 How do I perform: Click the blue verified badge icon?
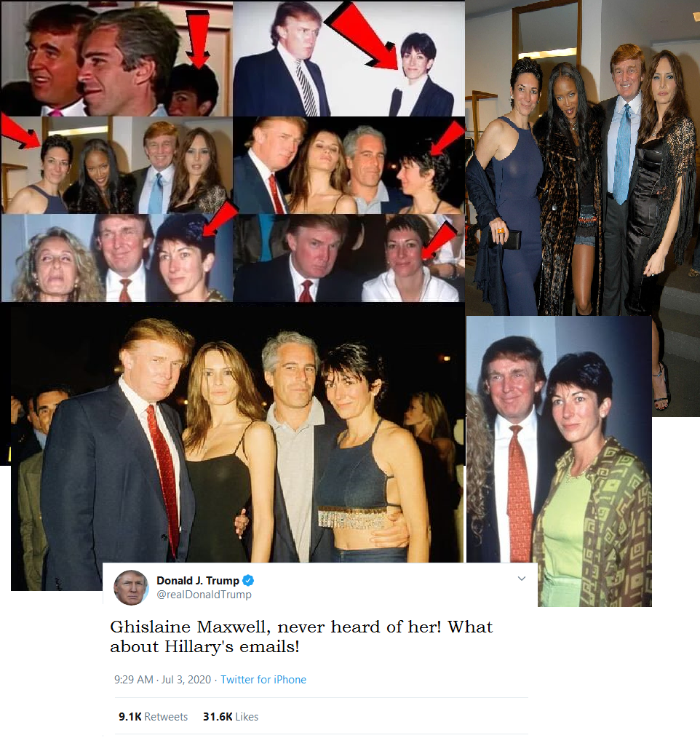click(248, 581)
